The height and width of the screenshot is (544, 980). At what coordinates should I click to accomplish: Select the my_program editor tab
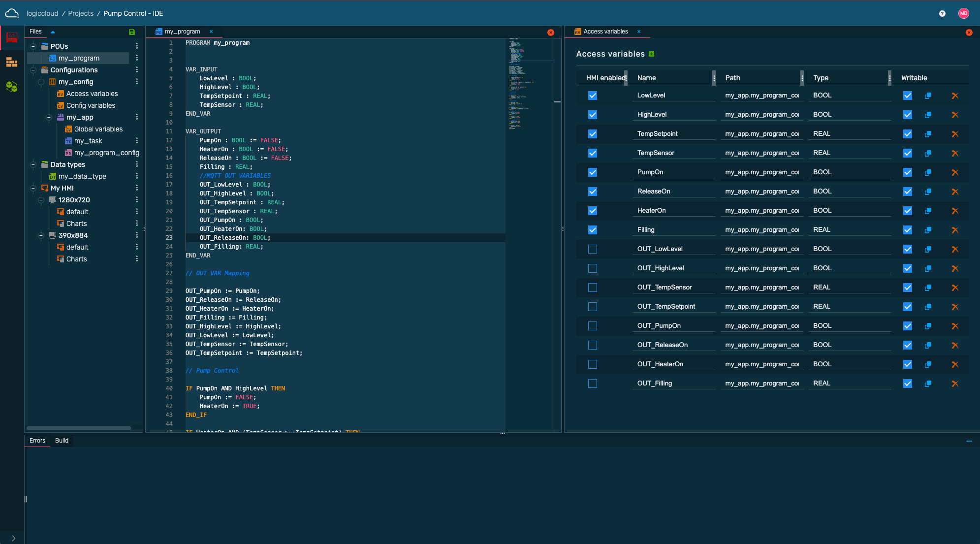tap(182, 32)
